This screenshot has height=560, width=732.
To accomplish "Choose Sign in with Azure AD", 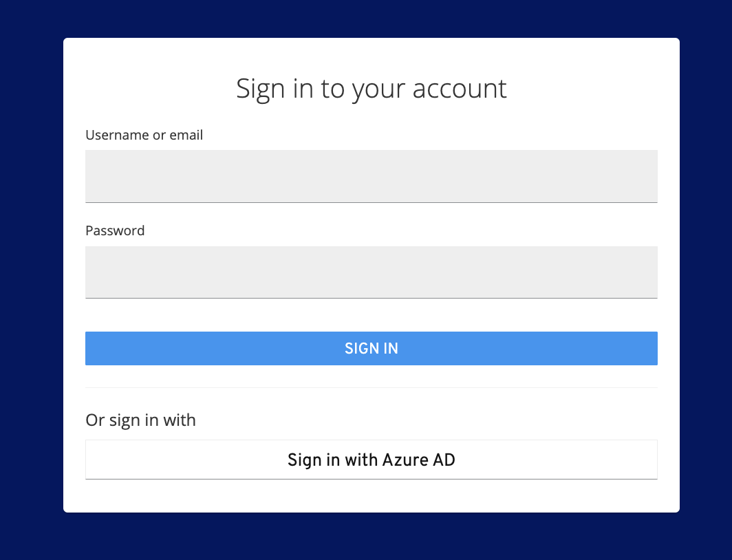I will pyautogui.click(x=371, y=460).
